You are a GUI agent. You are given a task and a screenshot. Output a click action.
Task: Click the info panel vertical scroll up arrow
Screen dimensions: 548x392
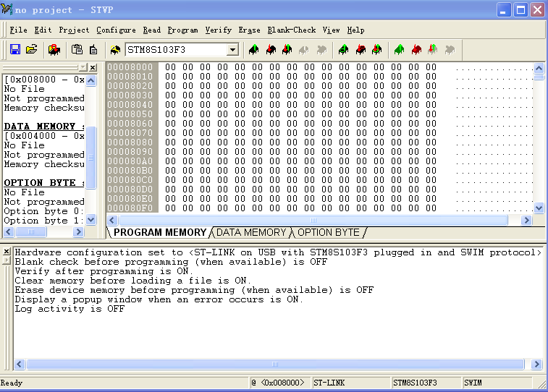point(91,79)
